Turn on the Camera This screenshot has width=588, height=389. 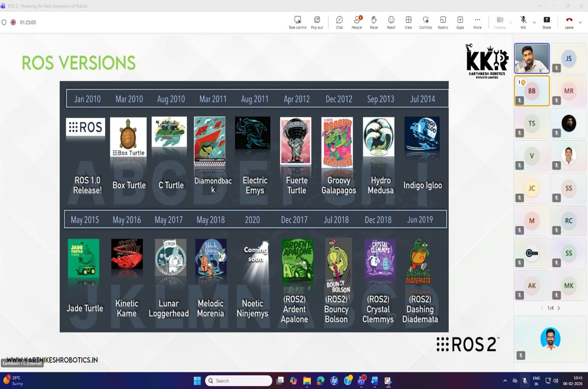pyautogui.click(x=500, y=22)
